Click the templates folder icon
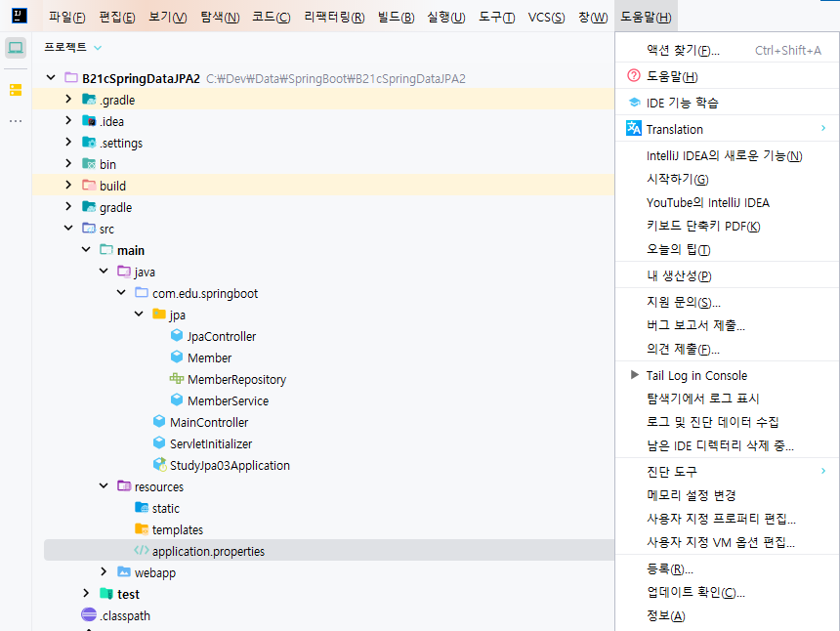The image size is (840, 631). 142,528
